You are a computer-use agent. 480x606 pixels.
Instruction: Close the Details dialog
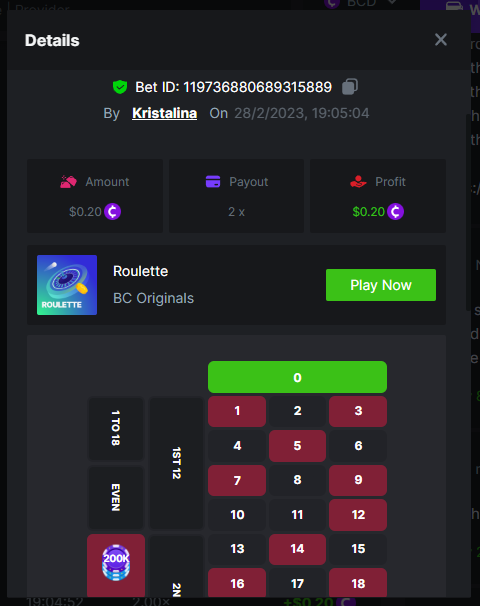[x=441, y=39]
